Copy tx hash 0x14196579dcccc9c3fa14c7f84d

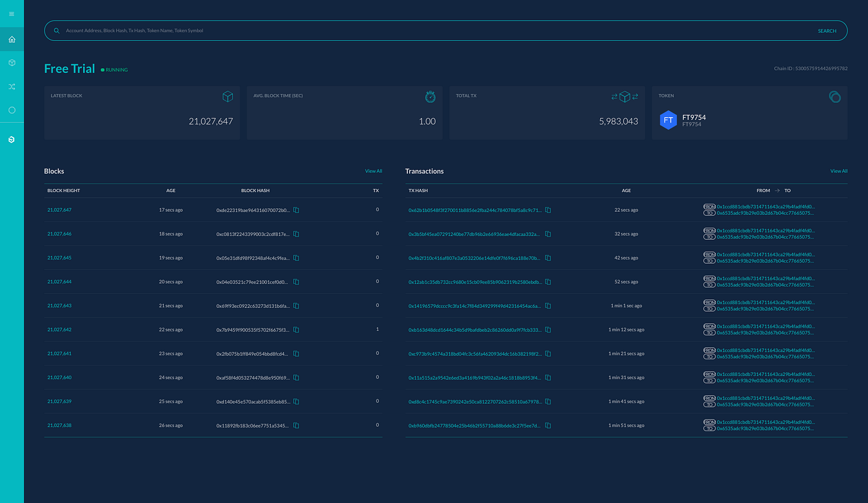click(x=548, y=305)
